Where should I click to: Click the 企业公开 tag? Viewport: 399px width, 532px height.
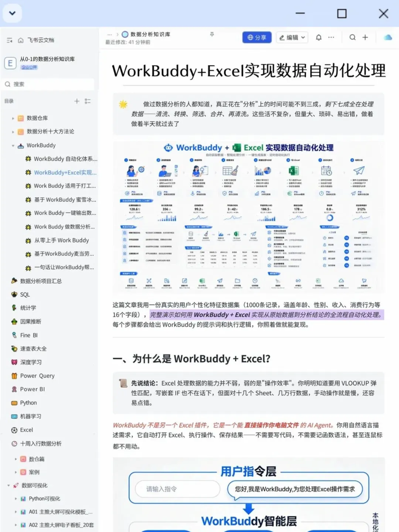pyautogui.click(x=29, y=67)
